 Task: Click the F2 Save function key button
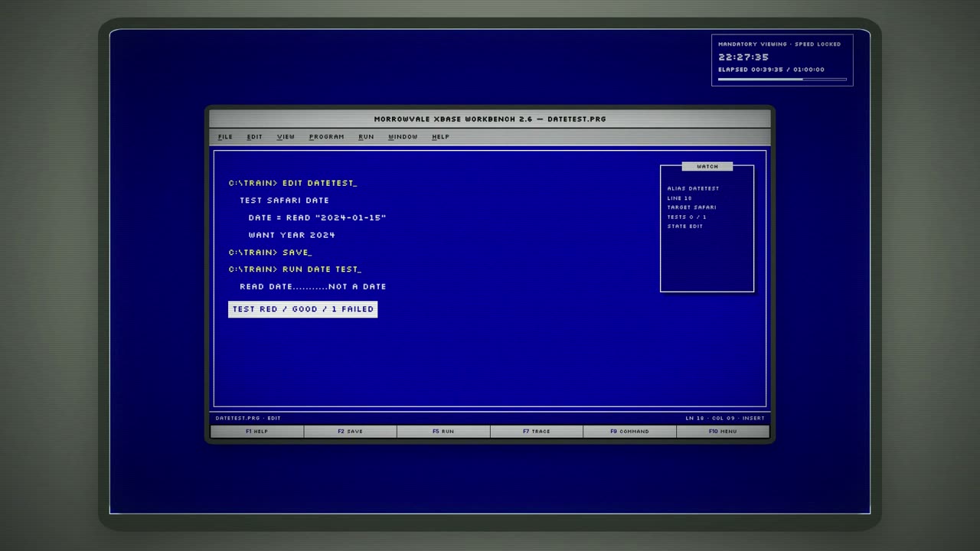click(351, 432)
